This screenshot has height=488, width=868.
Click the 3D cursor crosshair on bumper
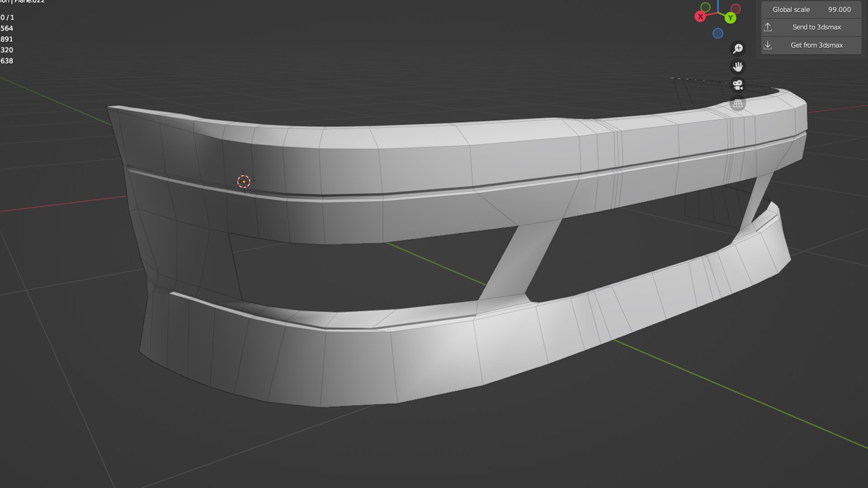click(x=244, y=182)
